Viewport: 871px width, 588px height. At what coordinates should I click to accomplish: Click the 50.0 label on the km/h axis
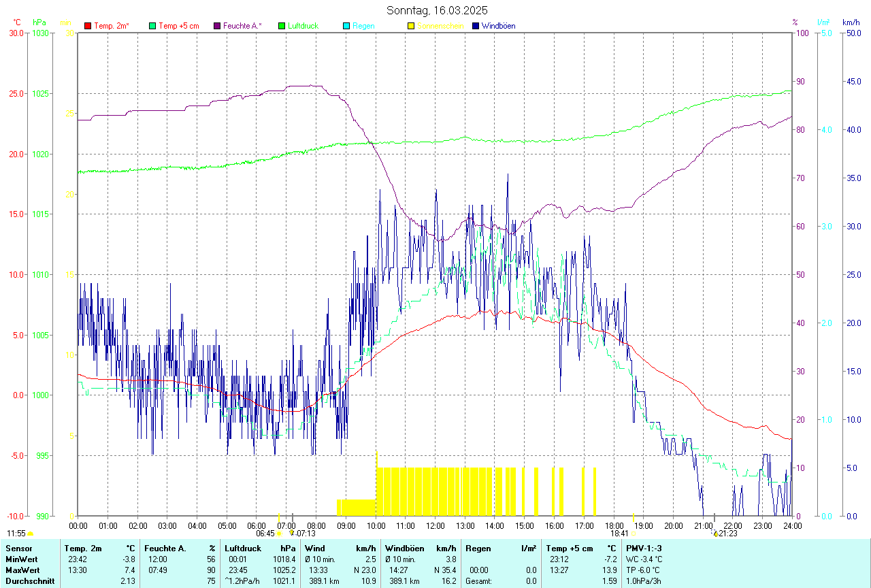point(853,33)
